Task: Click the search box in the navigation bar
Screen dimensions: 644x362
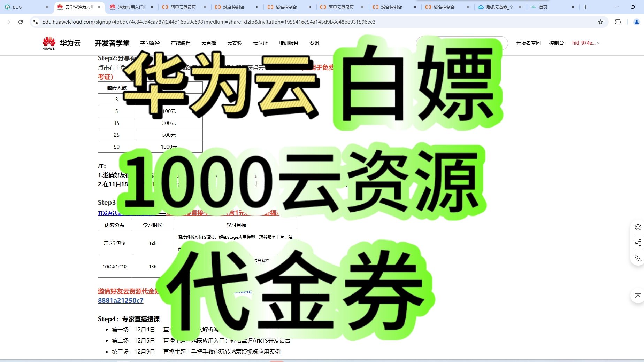Action: pyautogui.click(x=462, y=43)
